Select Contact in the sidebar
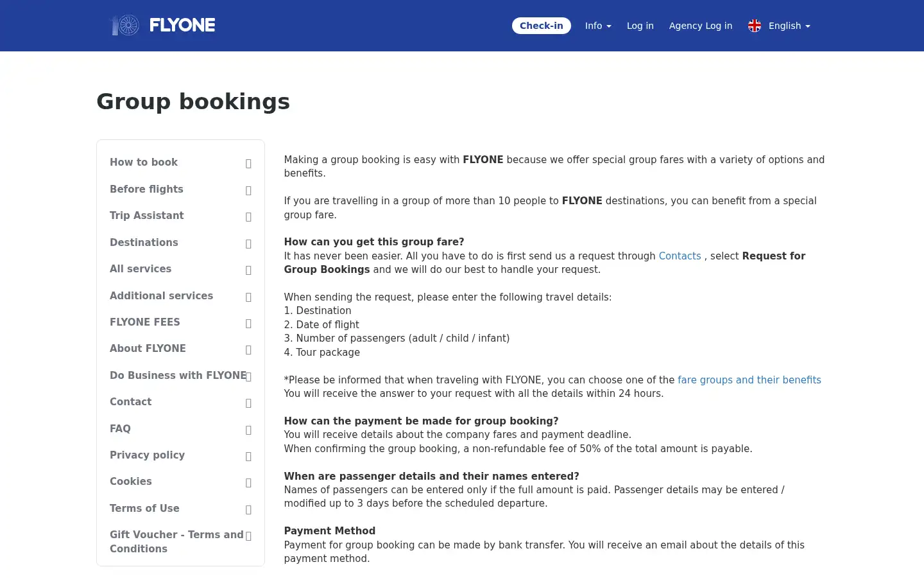Screen dimensions: 924x578 click(x=180, y=402)
